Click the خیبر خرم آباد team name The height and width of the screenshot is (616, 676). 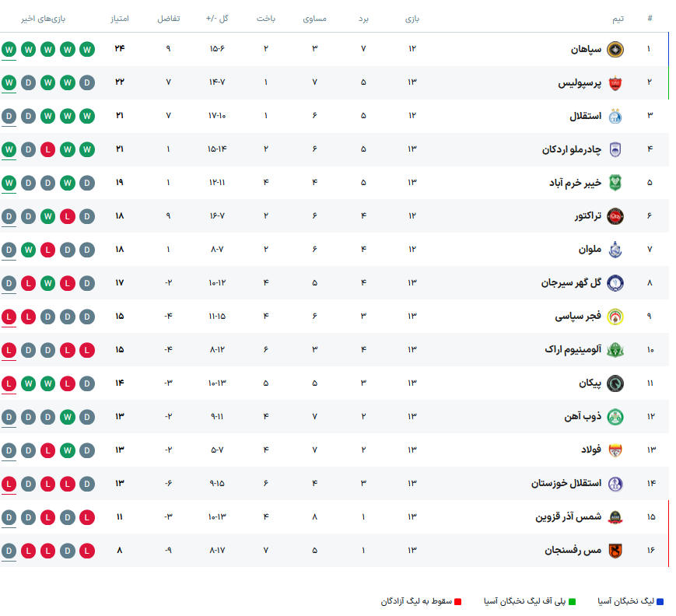pos(575,183)
